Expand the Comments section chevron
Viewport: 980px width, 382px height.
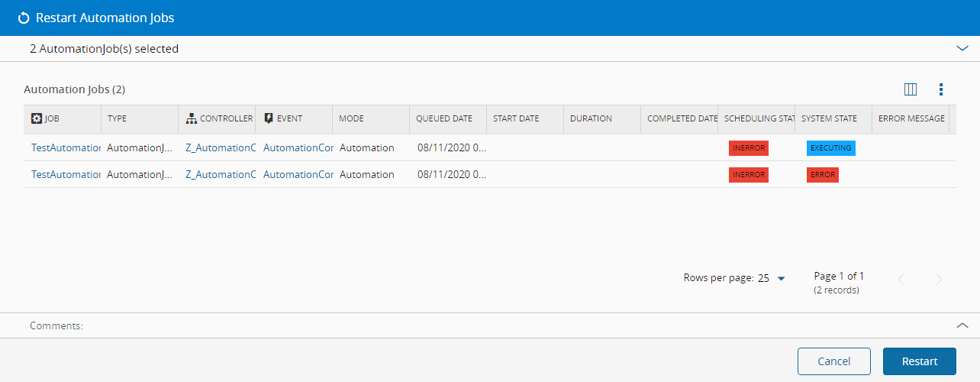pos(962,325)
